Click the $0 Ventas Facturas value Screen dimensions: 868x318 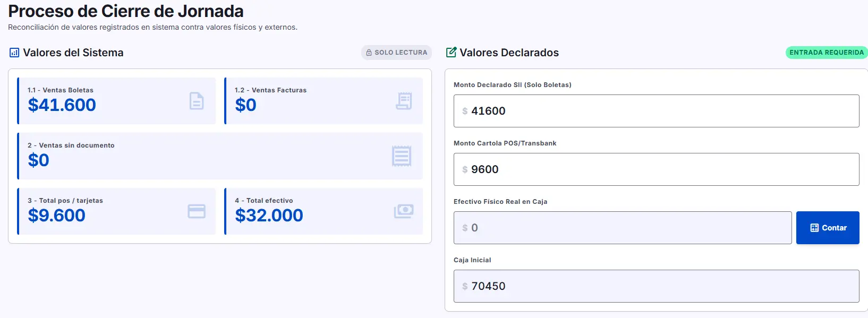[x=245, y=105]
